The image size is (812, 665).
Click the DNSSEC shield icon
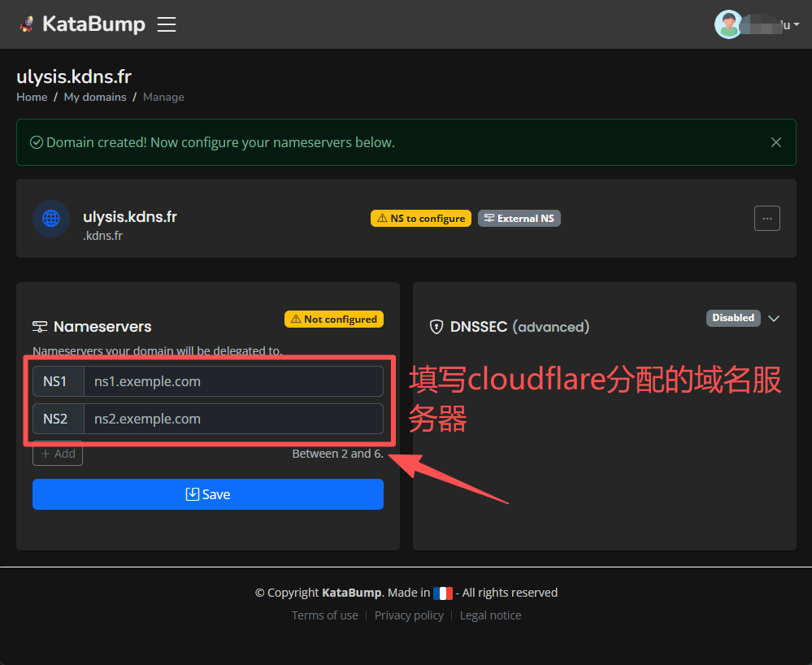point(436,327)
